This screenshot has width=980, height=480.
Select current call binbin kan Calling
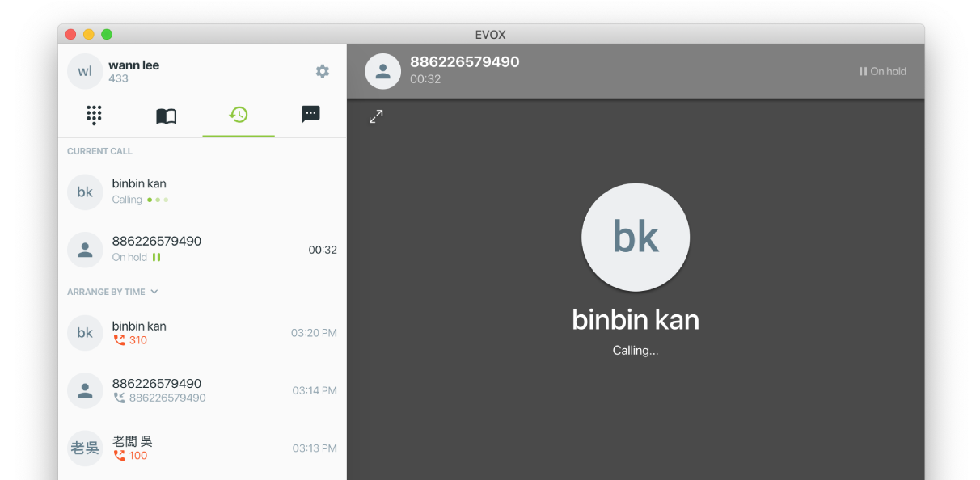pos(202,192)
